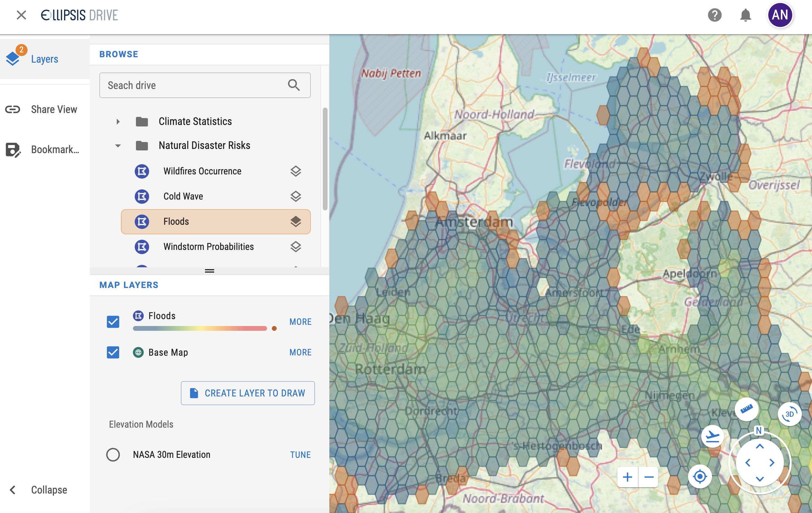Reset north with N compass marker
This screenshot has width=812, height=513.
tap(759, 431)
